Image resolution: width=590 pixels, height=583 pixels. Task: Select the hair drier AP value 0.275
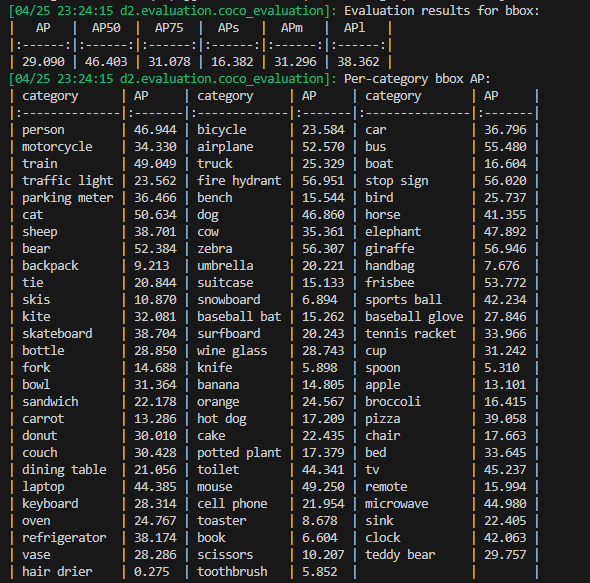pyautogui.click(x=152, y=572)
